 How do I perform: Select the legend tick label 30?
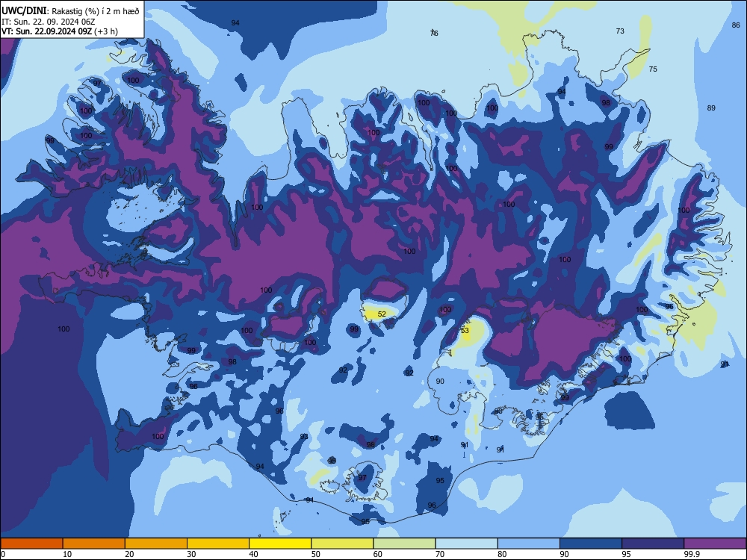[x=191, y=554]
